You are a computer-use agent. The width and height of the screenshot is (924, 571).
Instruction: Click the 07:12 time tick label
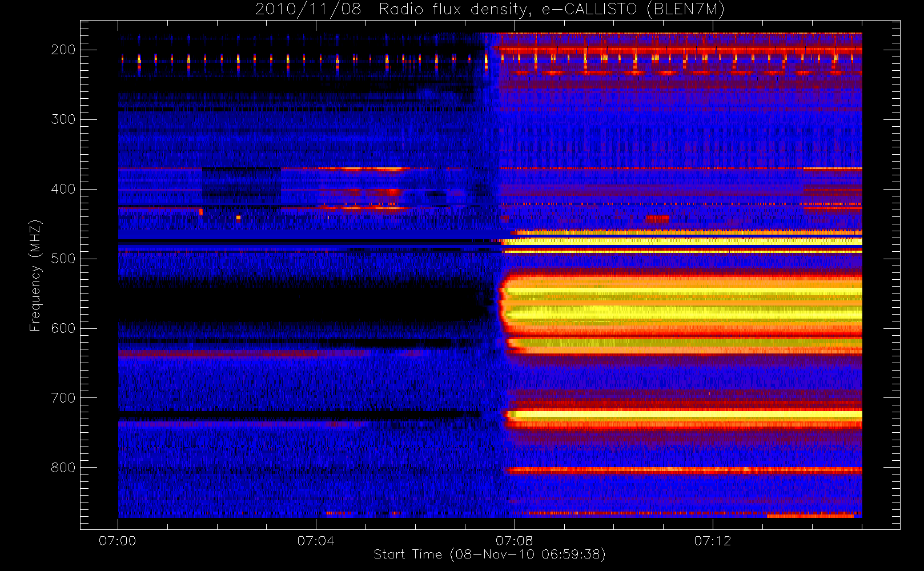(712, 541)
